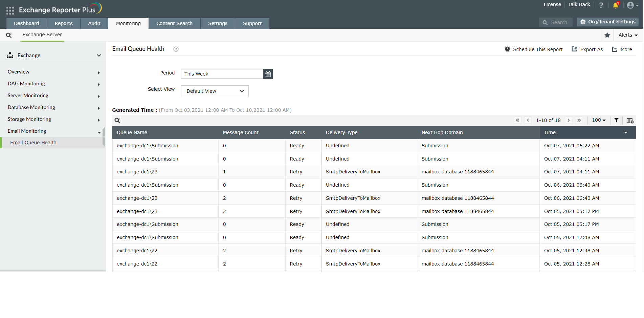
Task: Open the Reports menu tab
Action: (63, 23)
